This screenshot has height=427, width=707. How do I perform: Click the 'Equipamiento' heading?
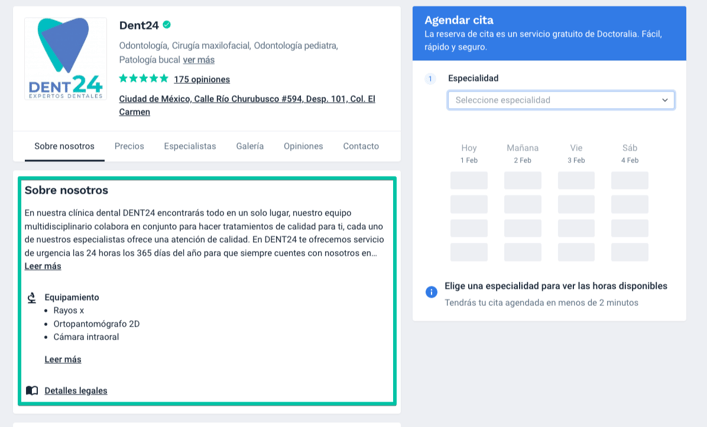pyautogui.click(x=72, y=297)
